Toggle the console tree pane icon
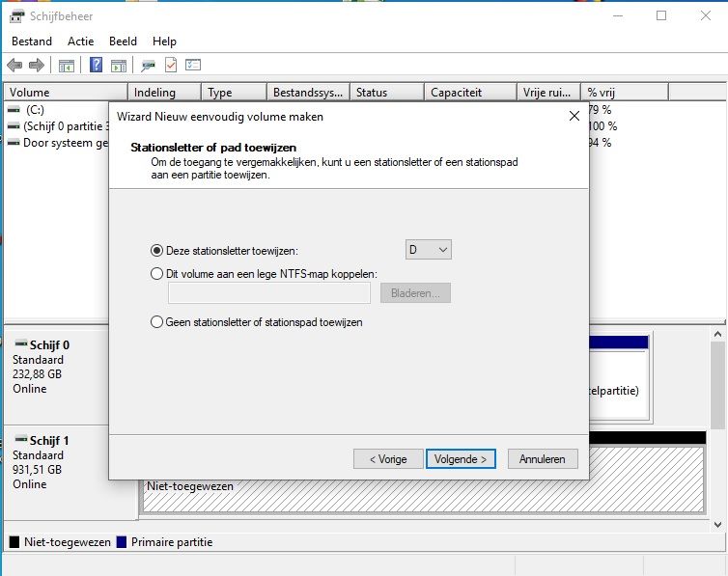 67,66
